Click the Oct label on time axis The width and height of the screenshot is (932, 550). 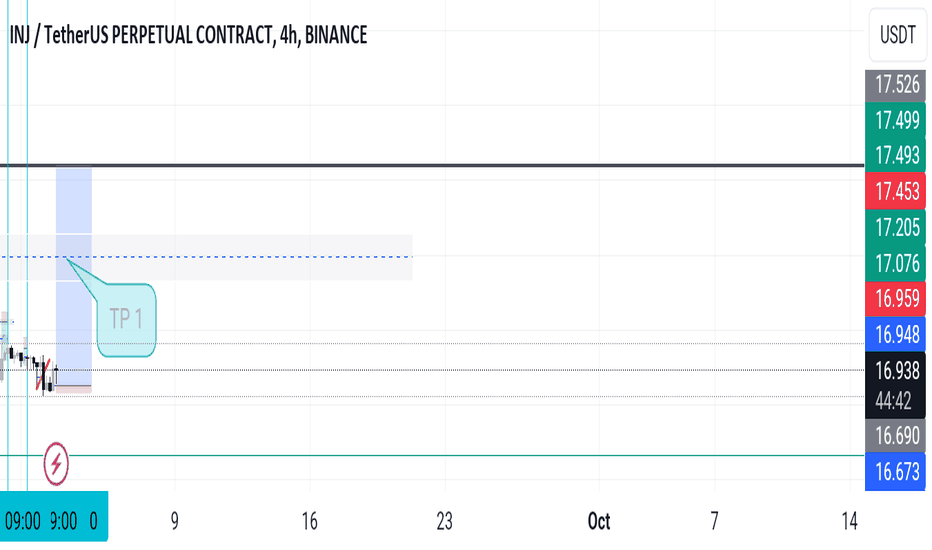[x=599, y=521]
